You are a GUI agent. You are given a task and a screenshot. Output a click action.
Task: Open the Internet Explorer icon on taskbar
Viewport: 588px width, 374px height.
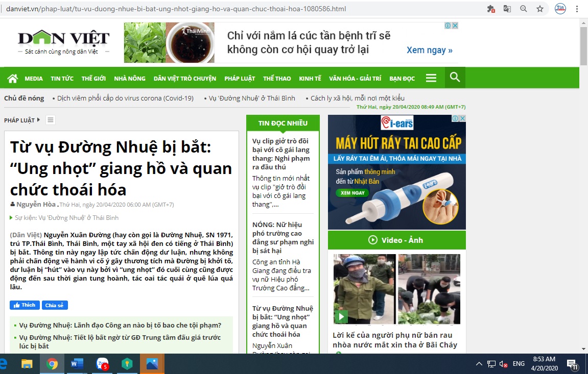[x=4, y=363]
